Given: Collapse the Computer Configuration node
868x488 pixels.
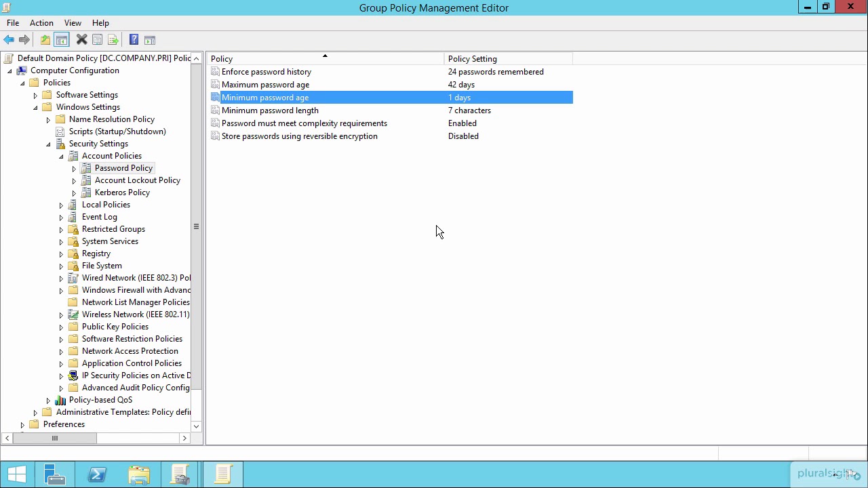Looking at the screenshot, I should [x=9, y=71].
